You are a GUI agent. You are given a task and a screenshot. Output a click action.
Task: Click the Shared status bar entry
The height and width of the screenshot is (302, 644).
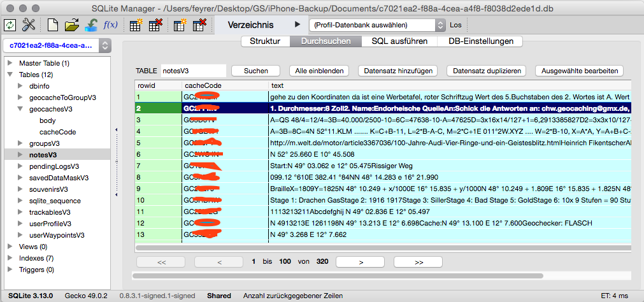tap(219, 296)
